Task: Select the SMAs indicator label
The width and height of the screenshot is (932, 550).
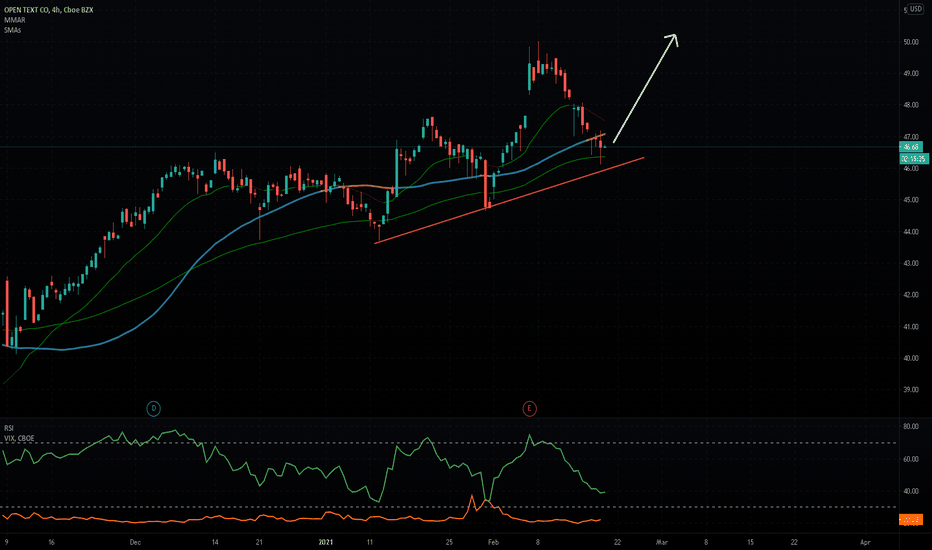Action: click(x=12, y=30)
